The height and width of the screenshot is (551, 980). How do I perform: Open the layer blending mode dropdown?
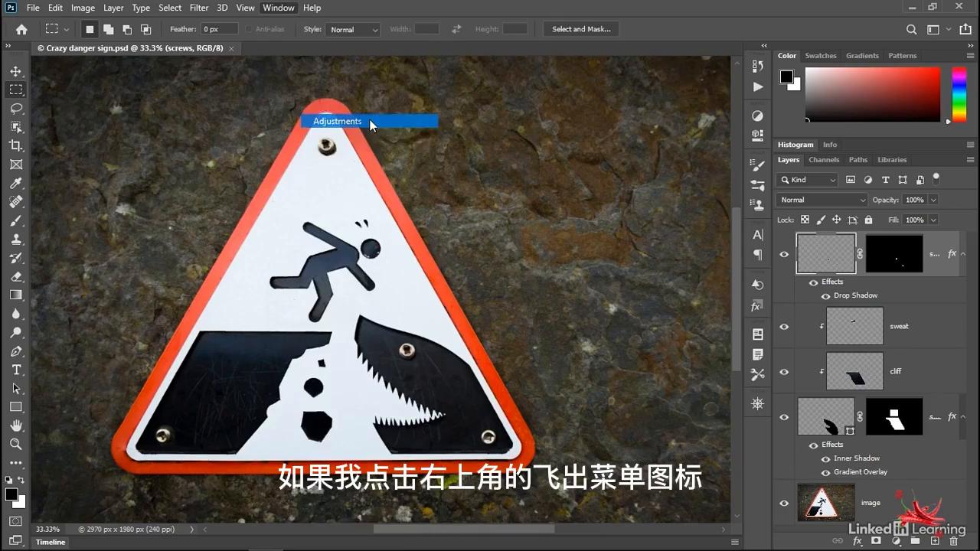[821, 200]
